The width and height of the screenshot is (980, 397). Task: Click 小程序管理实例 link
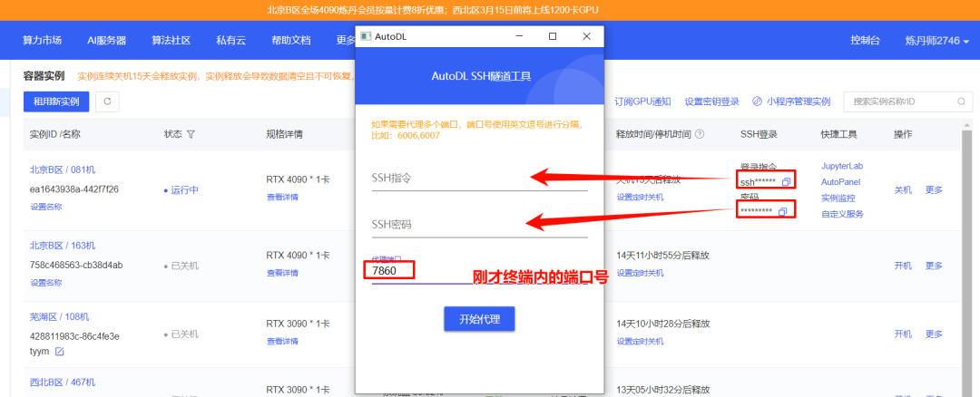[x=799, y=102]
